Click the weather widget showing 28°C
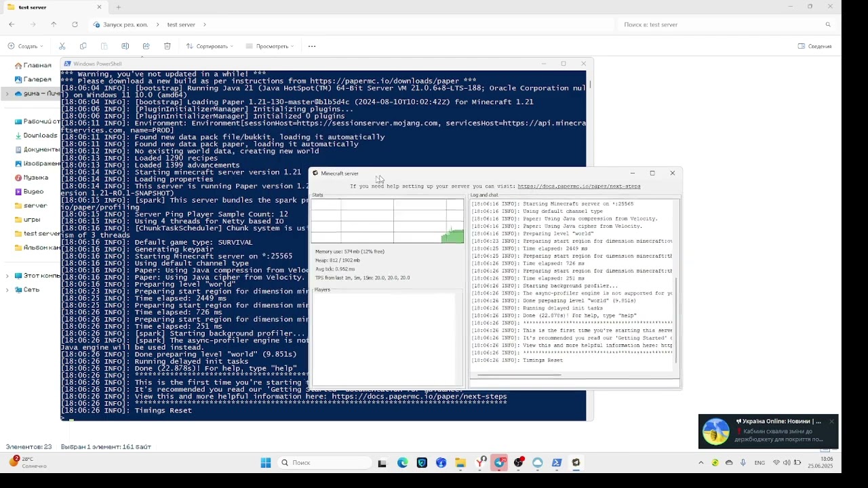This screenshot has width=868, height=488. pos(27,462)
